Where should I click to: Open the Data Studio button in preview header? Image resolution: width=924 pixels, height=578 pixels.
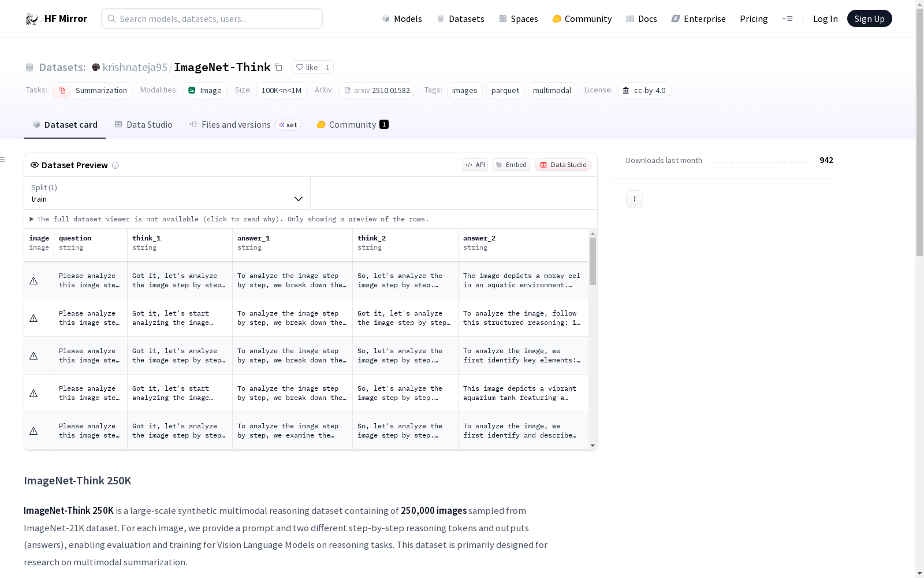(x=563, y=165)
